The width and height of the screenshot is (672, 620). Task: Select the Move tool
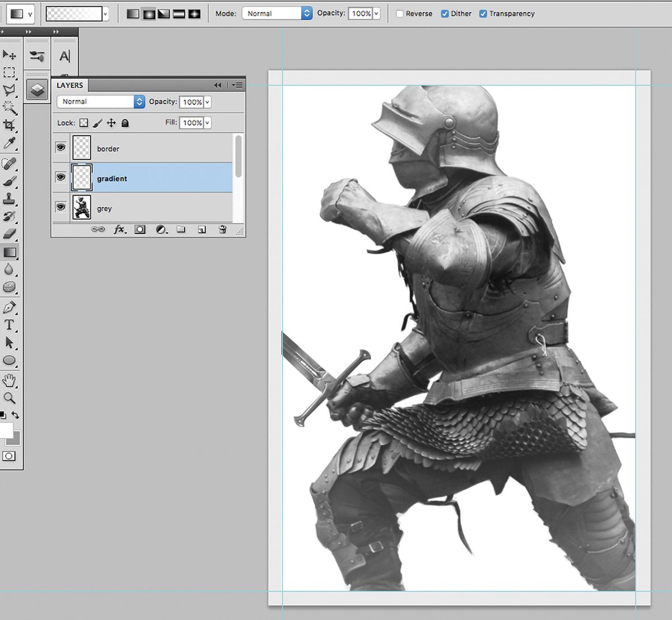(9, 54)
